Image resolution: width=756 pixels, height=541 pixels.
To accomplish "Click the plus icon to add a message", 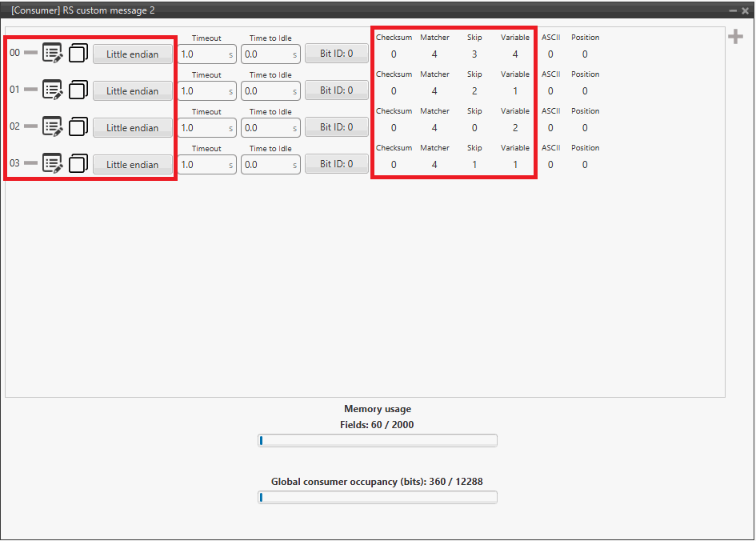I will point(734,37).
